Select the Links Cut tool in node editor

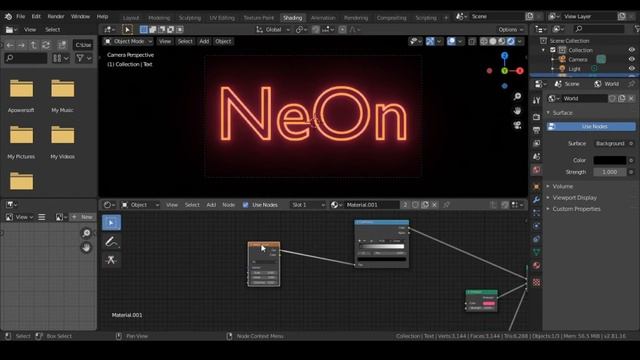(x=111, y=260)
